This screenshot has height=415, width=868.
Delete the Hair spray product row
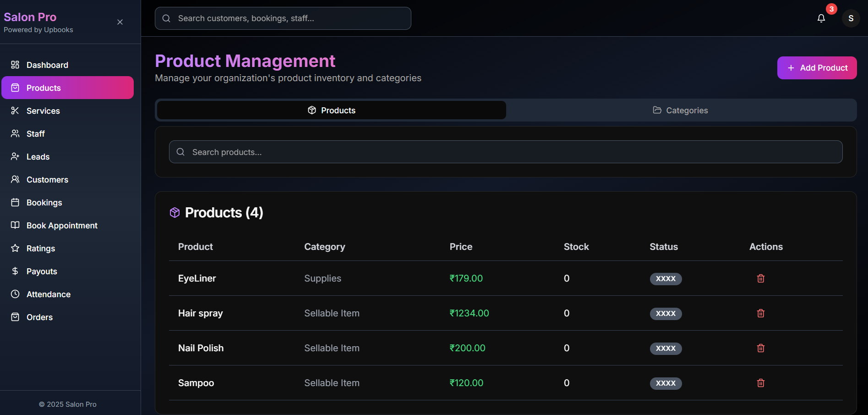point(760,313)
